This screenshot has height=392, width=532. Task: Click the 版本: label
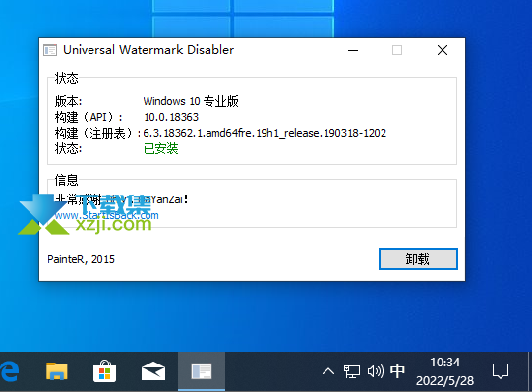click(x=68, y=101)
